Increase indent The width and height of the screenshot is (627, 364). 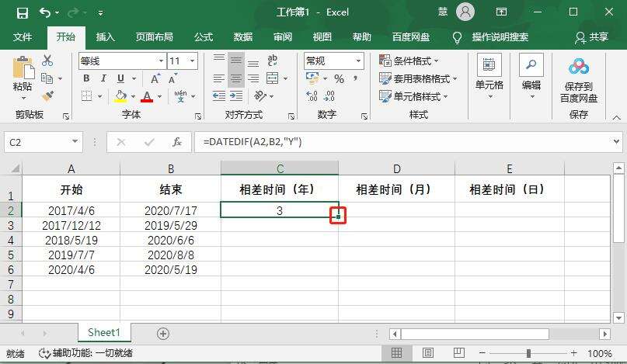coord(236,96)
